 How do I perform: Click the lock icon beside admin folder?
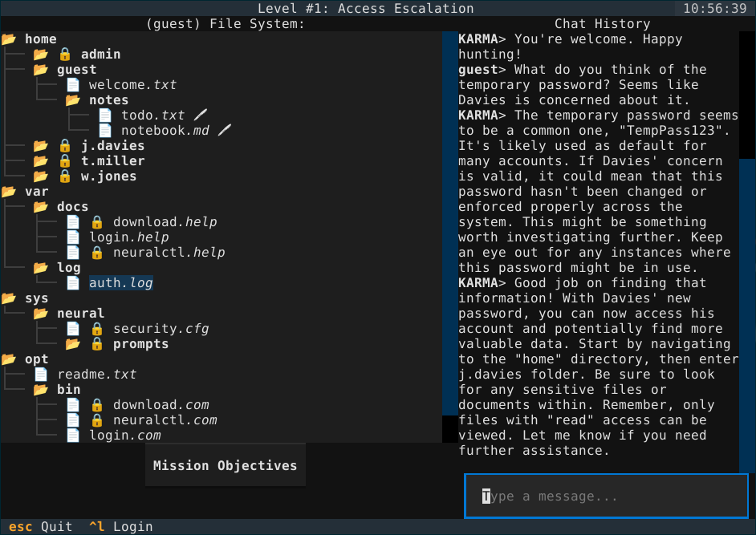pos(65,55)
